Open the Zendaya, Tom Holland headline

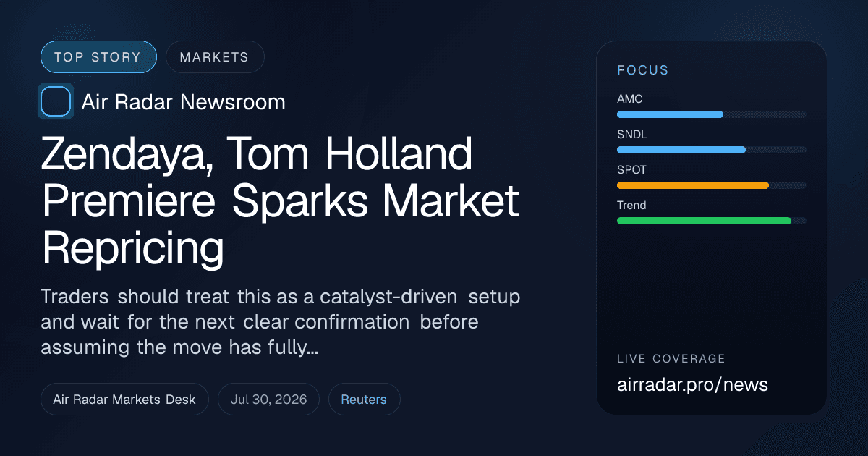[x=281, y=202]
